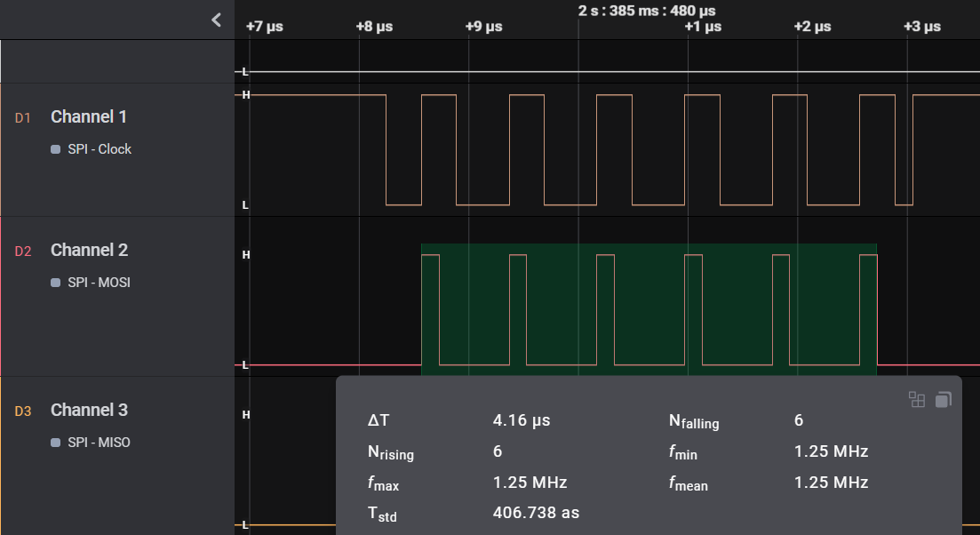Click the ΔT 4.16 µs measurement value
980x535 pixels.
522,420
